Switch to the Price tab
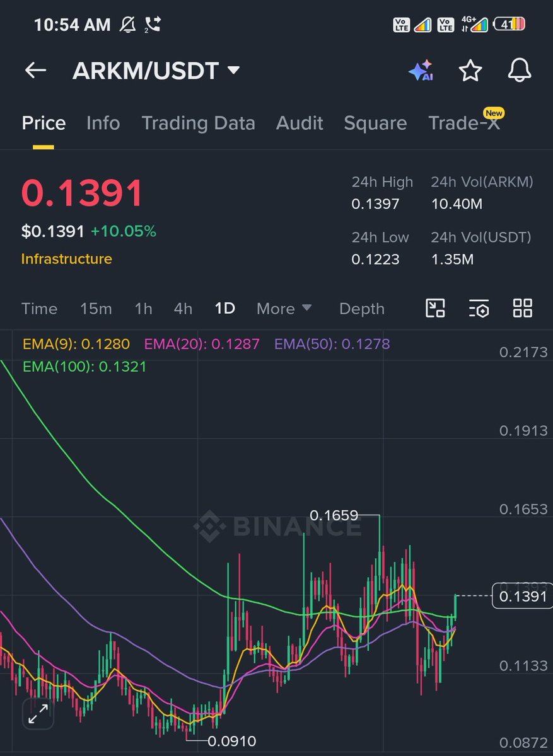The image size is (553, 756). point(44,123)
